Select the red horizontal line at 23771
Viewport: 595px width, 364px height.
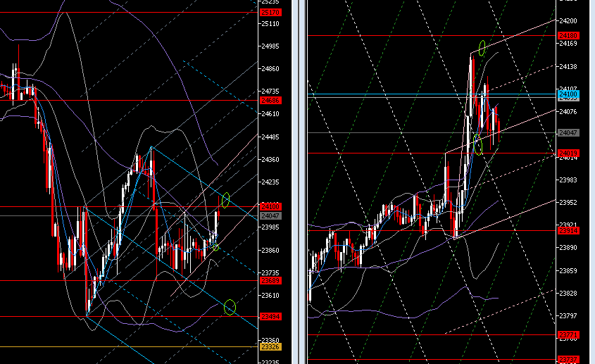pos(432,334)
